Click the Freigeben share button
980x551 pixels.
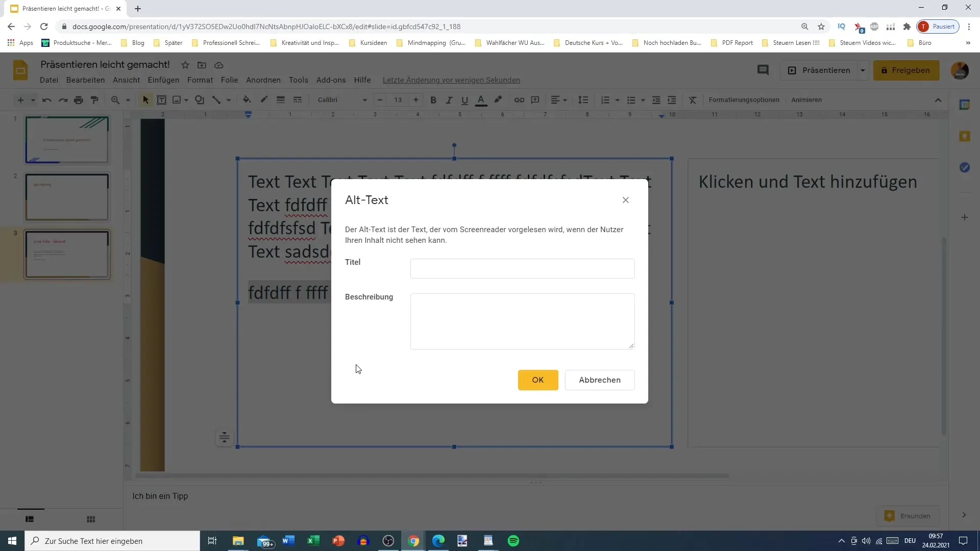coord(906,70)
